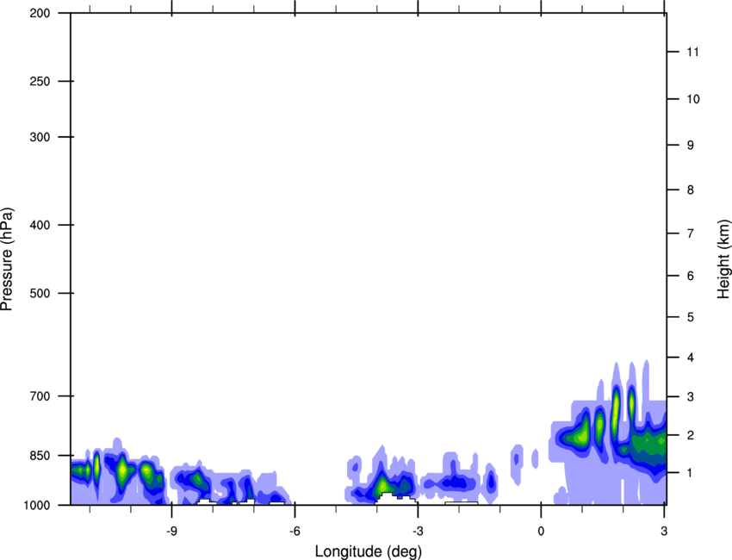Pick the 5 km height tick label
The width and height of the screenshot is (732, 560).
click(x=691, y=318)
